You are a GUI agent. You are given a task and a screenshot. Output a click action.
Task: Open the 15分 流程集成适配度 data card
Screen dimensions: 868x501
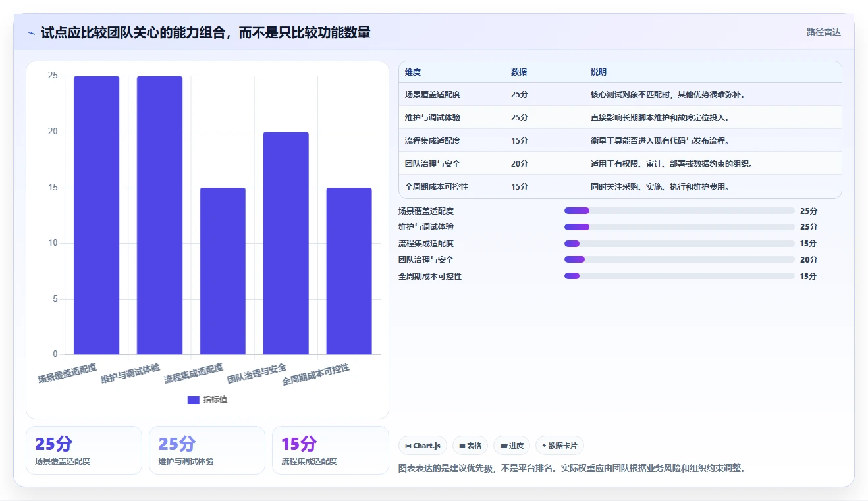coord(330,450)
